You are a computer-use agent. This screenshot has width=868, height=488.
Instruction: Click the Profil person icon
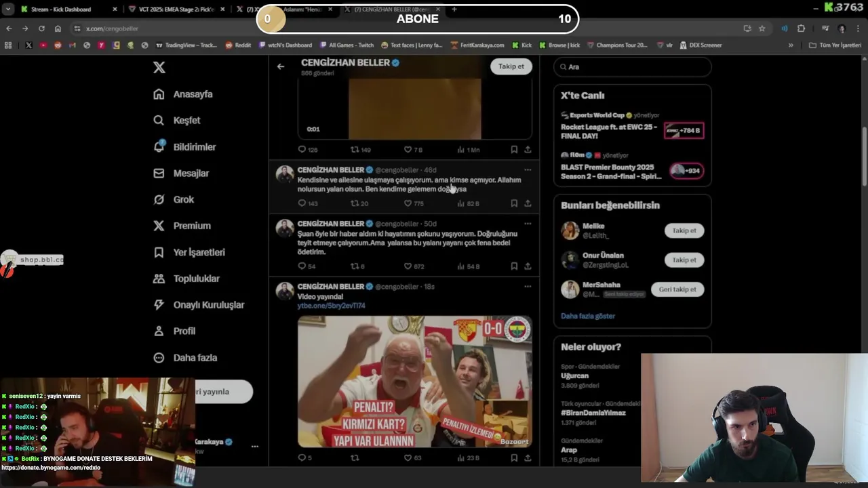159,331
